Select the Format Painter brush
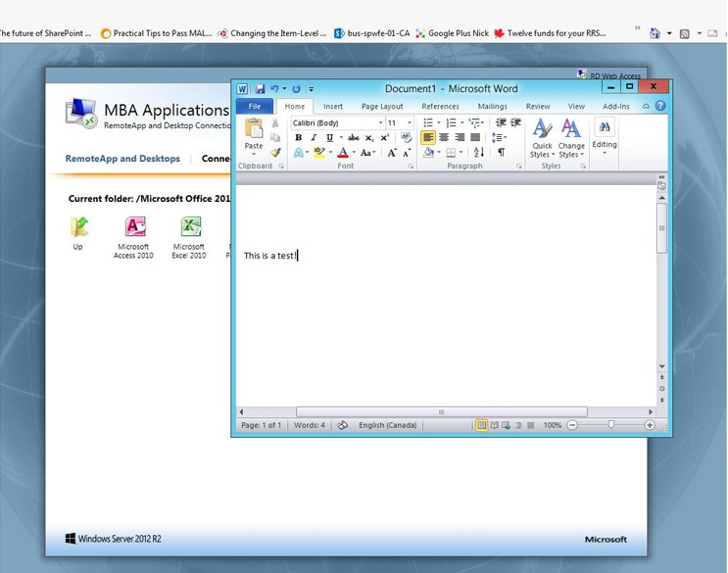The width and height of the screenshot is (728, 573). [275, 152]
